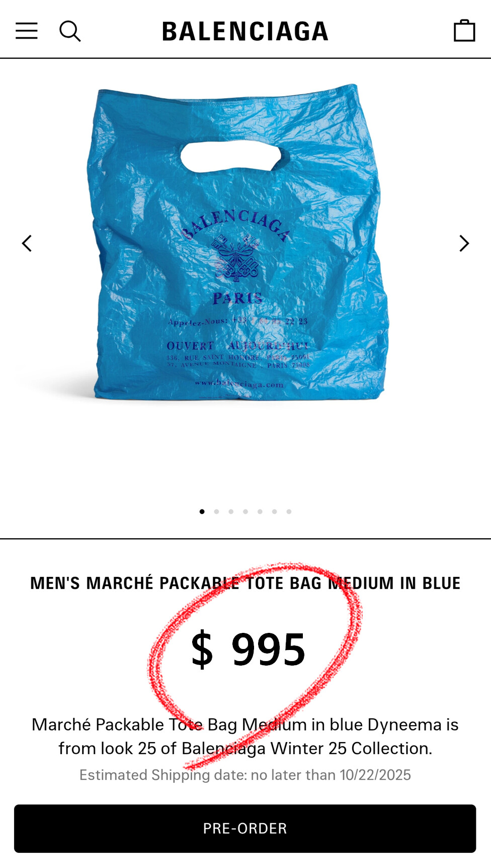Select the second carousel dot
This screenshot has height=868, width=491.
click(x=216, y=512)
